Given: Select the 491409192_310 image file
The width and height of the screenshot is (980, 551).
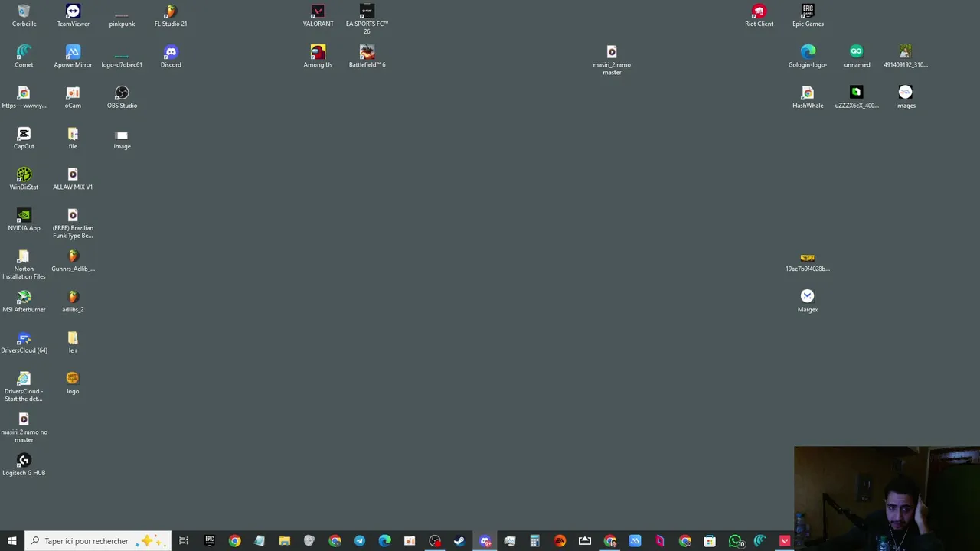Looking at the screenshot, I should coord(906,56).
